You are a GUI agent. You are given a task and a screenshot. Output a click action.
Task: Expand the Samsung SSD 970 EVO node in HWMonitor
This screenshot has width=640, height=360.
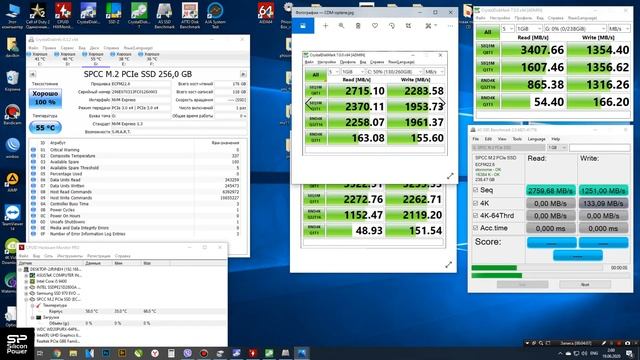[x=26, y=293]
